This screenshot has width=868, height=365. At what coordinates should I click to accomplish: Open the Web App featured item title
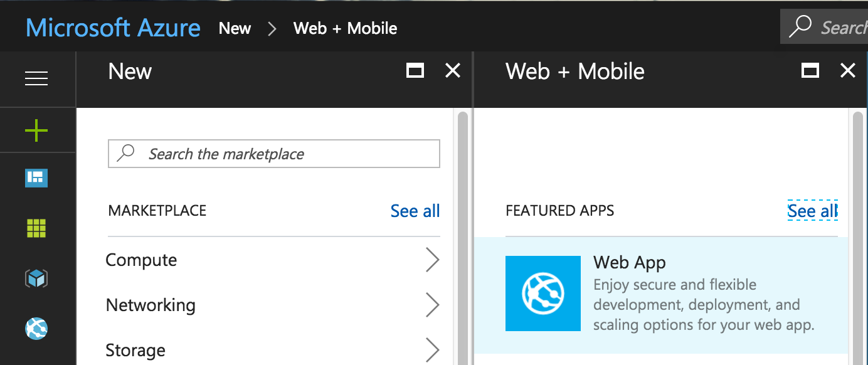(630, 262)
